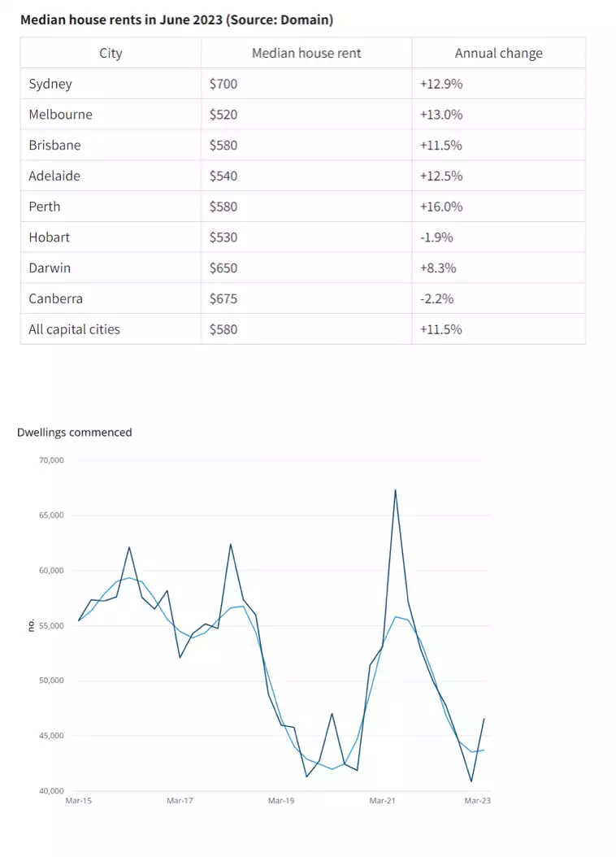Viewport: 616px width, 857px height.
Task: Select the All capital cities row label
Action: 74,329
